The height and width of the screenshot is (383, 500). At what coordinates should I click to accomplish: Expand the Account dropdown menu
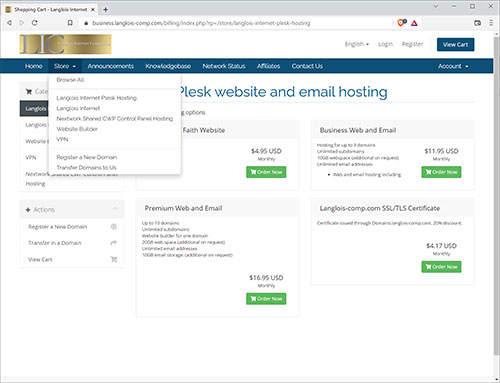pyautogui.click(x=453, y=66)
